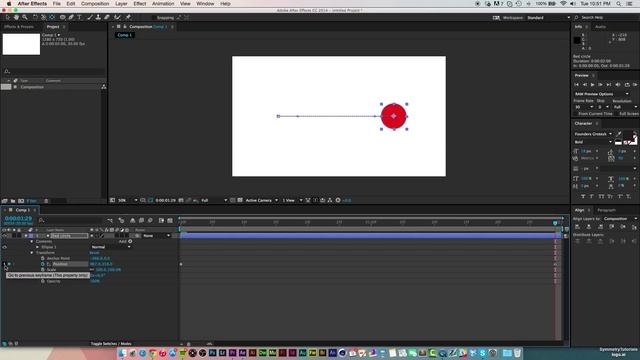Switch to Effects & Presets tab
Screen dimensions: 640x360
[19, 27]
